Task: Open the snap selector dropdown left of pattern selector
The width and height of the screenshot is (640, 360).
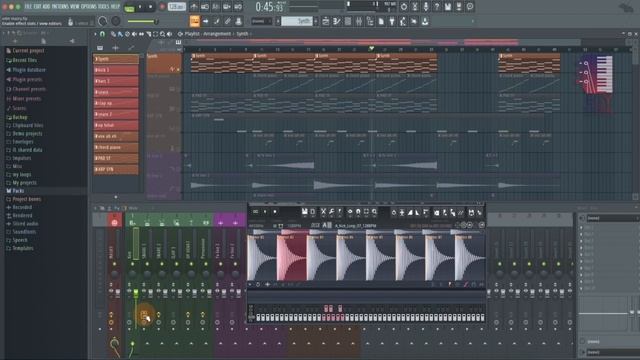Action: click(x=261, y=21)
